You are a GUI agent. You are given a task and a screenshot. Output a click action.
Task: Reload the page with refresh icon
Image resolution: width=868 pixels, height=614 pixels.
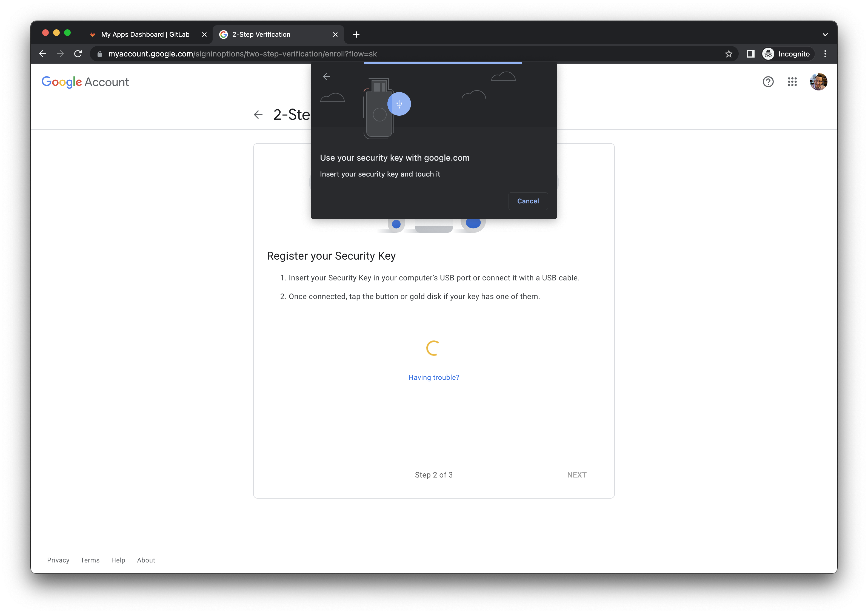(x=78, y=54)
